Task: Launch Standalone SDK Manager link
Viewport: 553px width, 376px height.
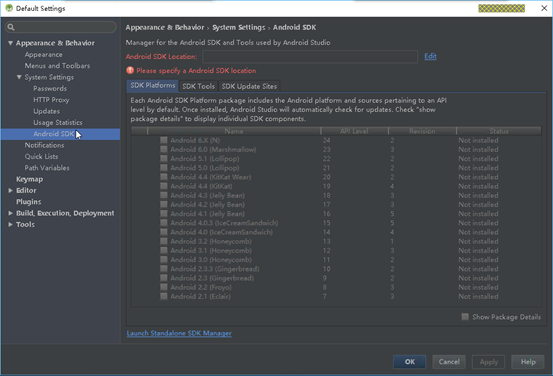Action: point(179,333)
